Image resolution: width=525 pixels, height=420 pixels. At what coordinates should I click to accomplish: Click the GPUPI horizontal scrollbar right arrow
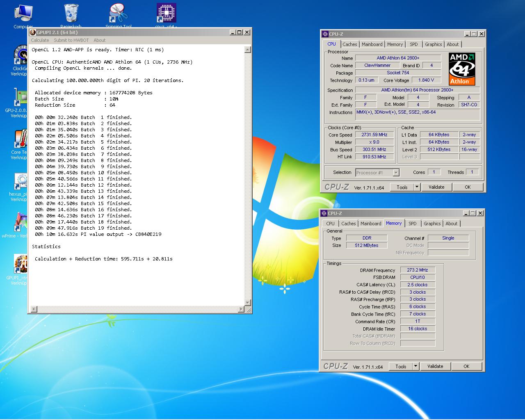click(x=241, y=309)
